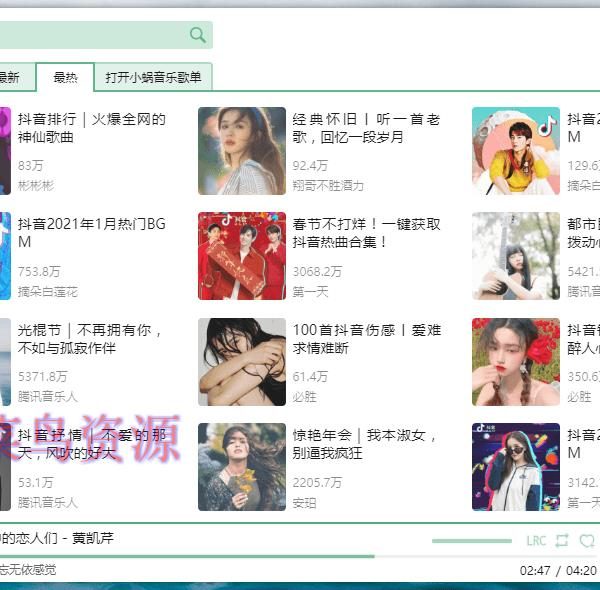
Task: Open the 100首抖音伤感 playlist cover image
Action: [242, 361]
